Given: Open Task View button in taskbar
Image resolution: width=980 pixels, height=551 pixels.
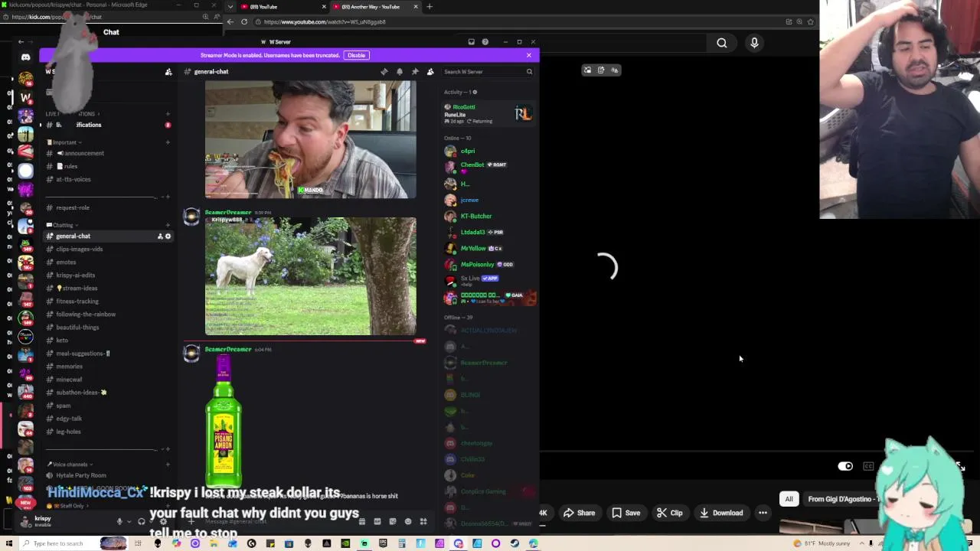Looking at the screenshot, I should click(x=139, y=543).
